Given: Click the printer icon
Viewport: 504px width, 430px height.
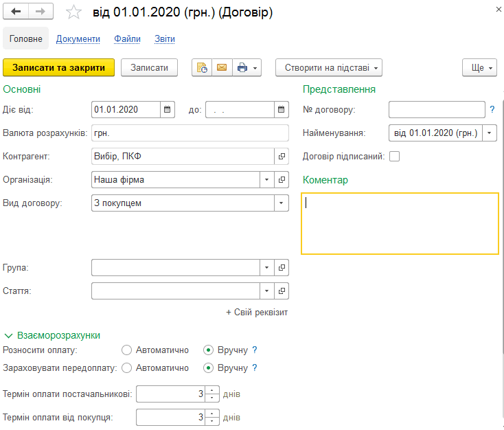Looking at the screenshot, I should click(x=242, y=67).
